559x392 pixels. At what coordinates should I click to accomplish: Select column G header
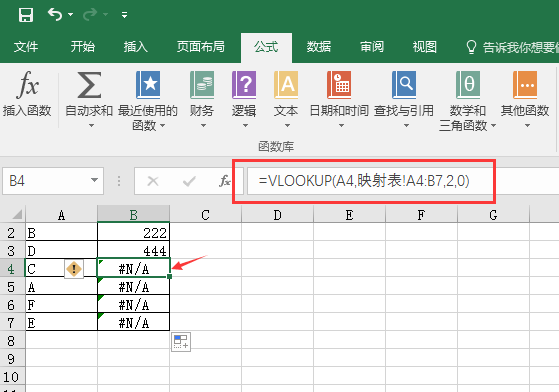point(493,215)
